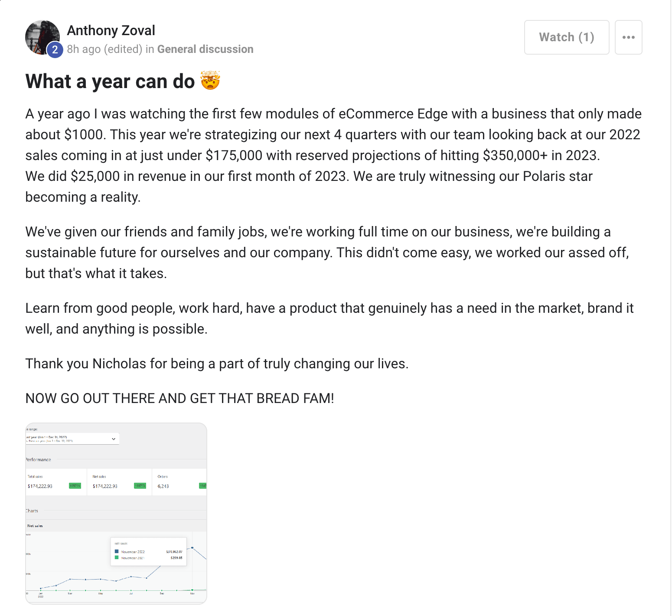
Task: Click the green percentage badge under Total sales
Action: tap(75, 486)
